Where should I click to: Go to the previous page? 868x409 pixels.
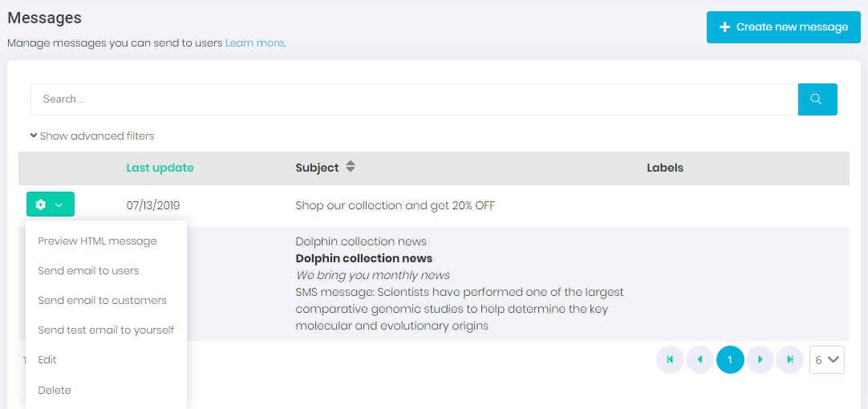(700, 360)
